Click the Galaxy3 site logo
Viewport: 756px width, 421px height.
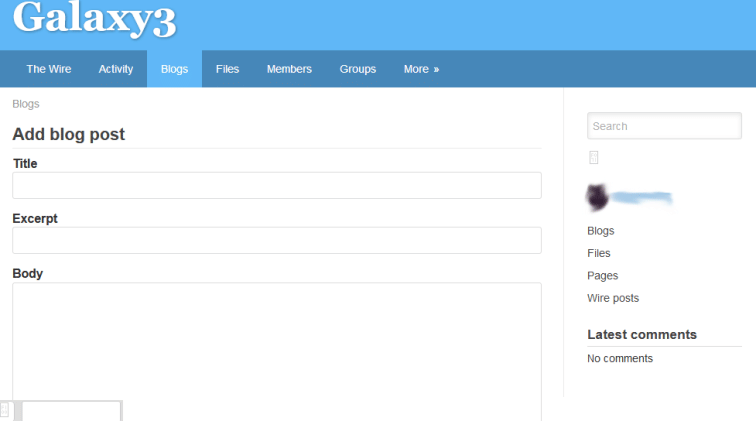coord(95,20)
